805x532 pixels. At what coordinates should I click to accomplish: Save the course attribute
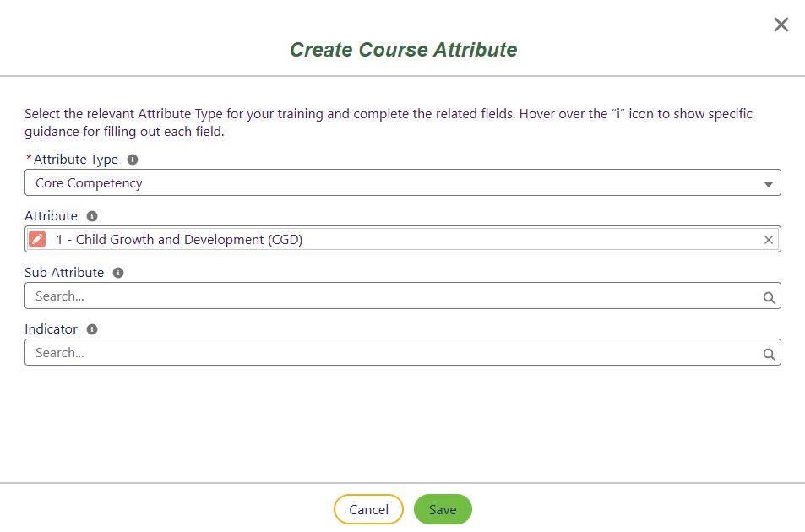[443, 509]
